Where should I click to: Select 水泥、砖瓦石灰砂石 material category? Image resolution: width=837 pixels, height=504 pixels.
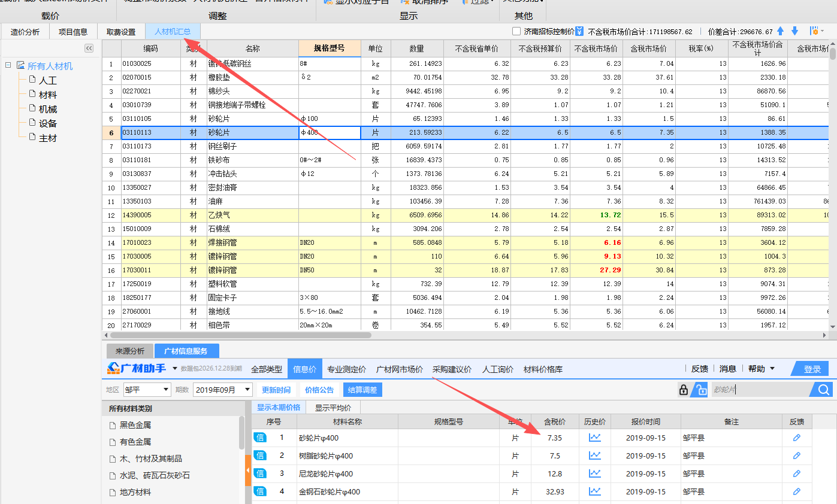tap(155, 475)
